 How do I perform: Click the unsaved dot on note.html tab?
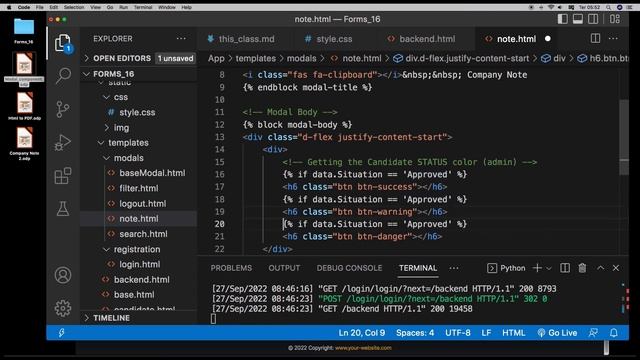point(548,39)
